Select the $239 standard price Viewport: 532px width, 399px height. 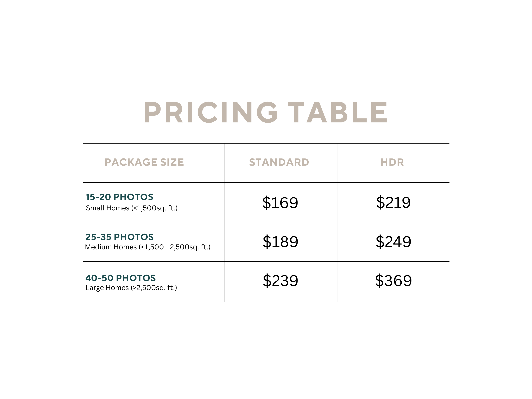tap(280, 281)
